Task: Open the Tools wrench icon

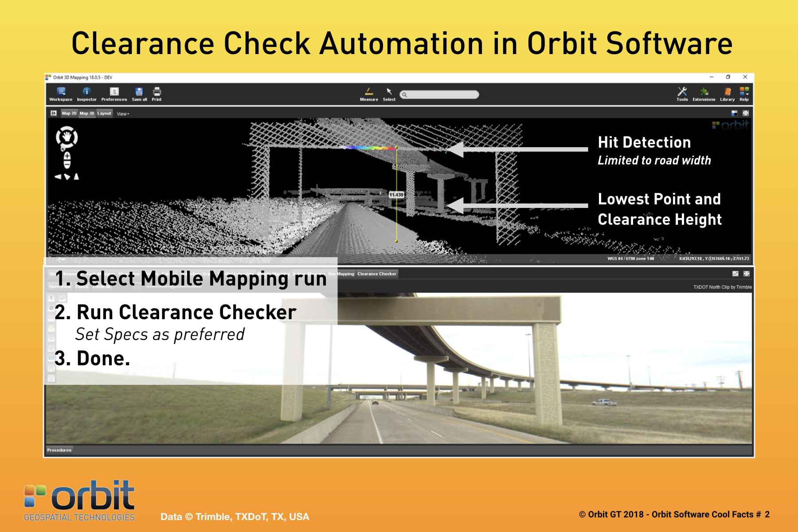Action: tap(682, 94)
